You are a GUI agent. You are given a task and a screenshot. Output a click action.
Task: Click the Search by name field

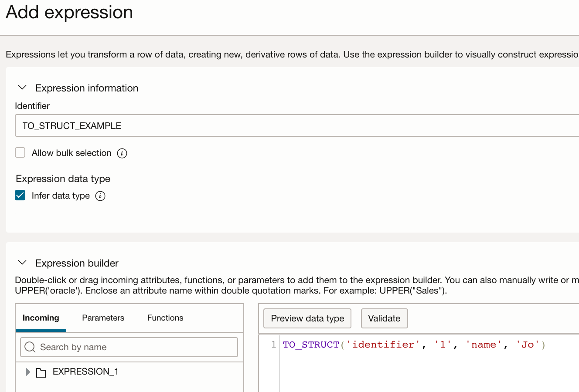point(135,347)
